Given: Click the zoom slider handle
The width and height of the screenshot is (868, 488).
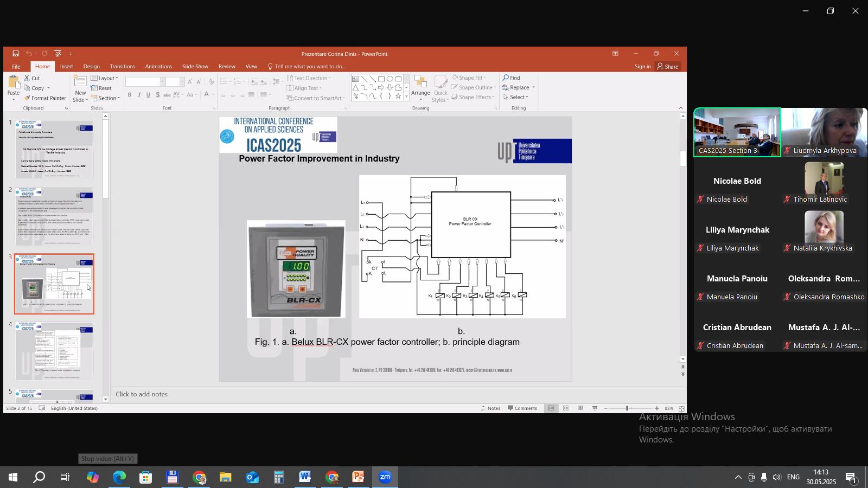Looking at the screenshot, I should point(627,408).
